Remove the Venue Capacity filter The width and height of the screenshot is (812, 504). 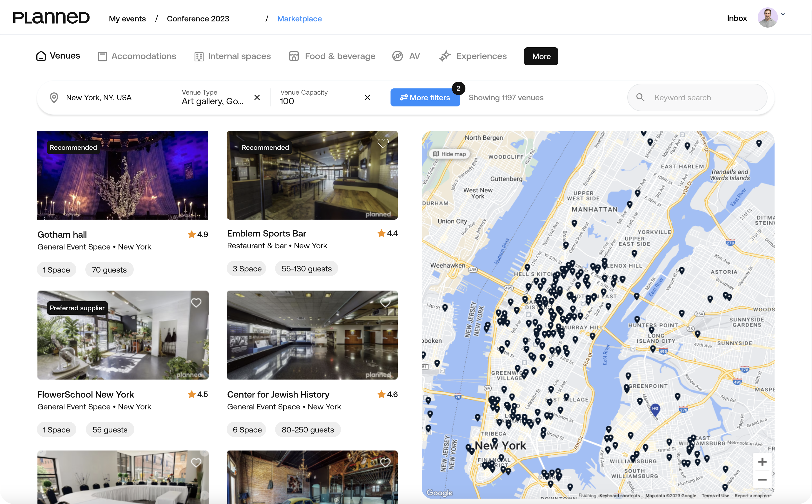point(367,97)
